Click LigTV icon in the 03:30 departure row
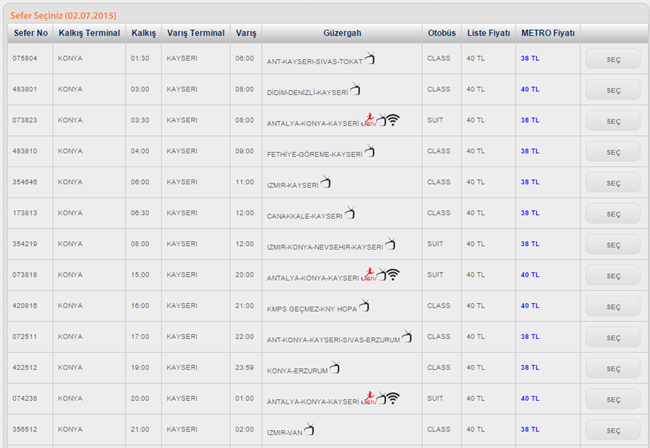Image resolution: width=650 pixels, height=448 pixels. tap(368, 120)
